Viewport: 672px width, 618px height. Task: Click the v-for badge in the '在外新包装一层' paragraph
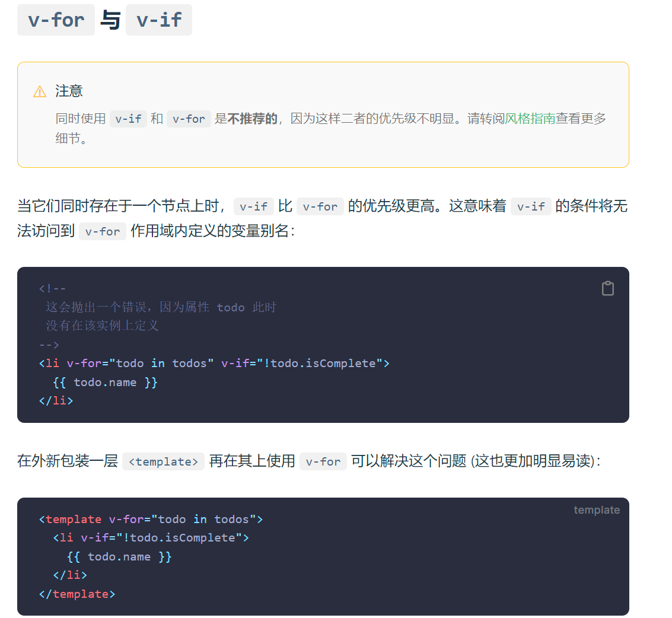(x=323, y=461)
